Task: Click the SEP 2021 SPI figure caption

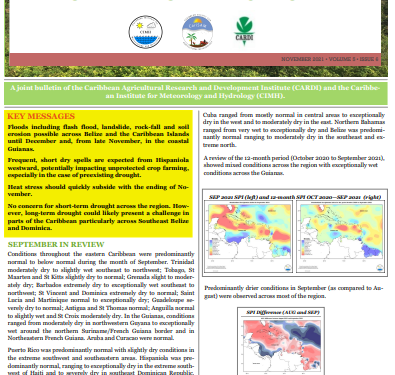Action: coord(295,197)
